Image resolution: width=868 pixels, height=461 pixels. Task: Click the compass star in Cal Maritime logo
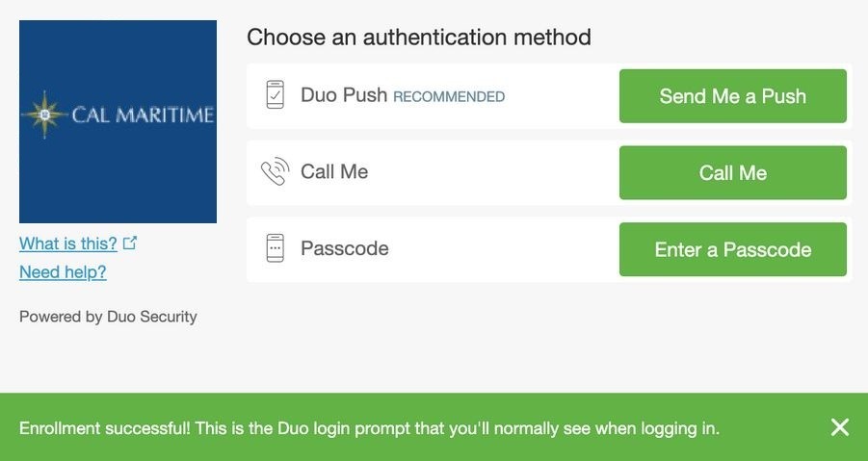tap(45, 115)
